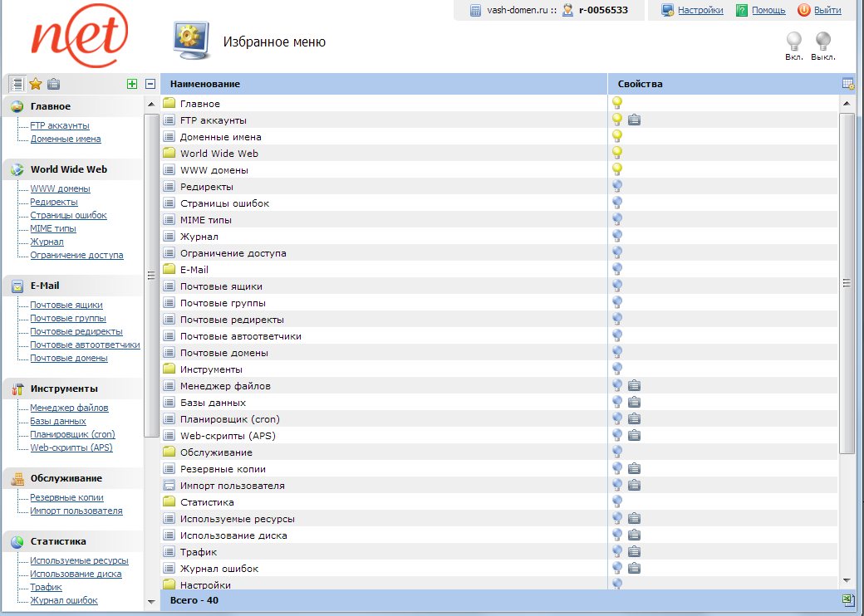Click the Вкл. light bulb button
This screenshot has height=616, width=864.
(794, 42)
